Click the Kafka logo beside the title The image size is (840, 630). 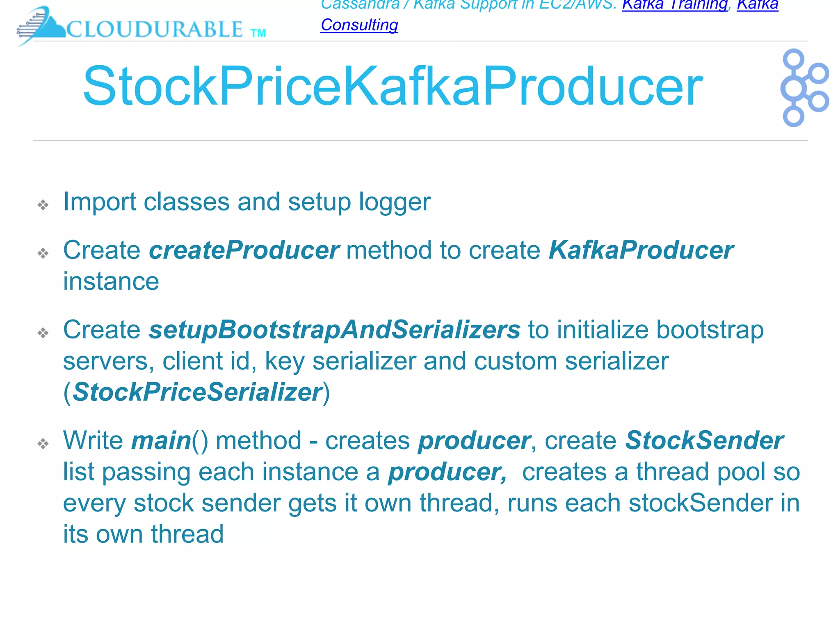[x=805, y=88]
